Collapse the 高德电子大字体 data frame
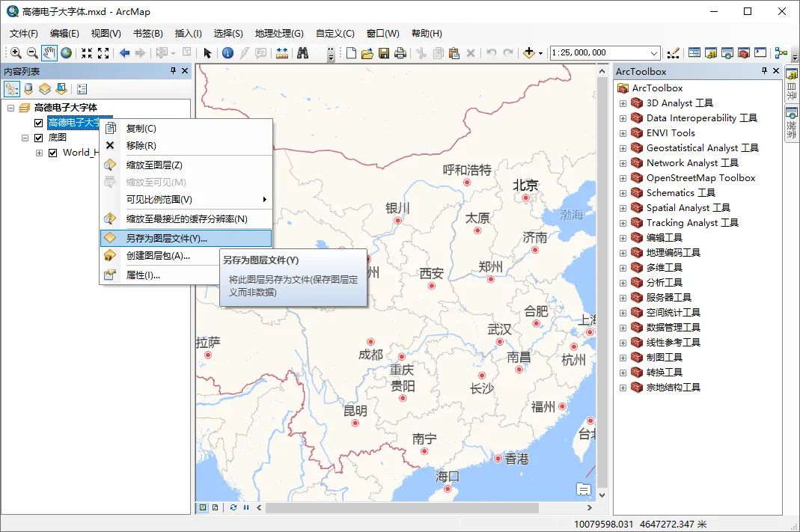Image resolution: width=800 pixels, height=532 pixels. point(10,108)
